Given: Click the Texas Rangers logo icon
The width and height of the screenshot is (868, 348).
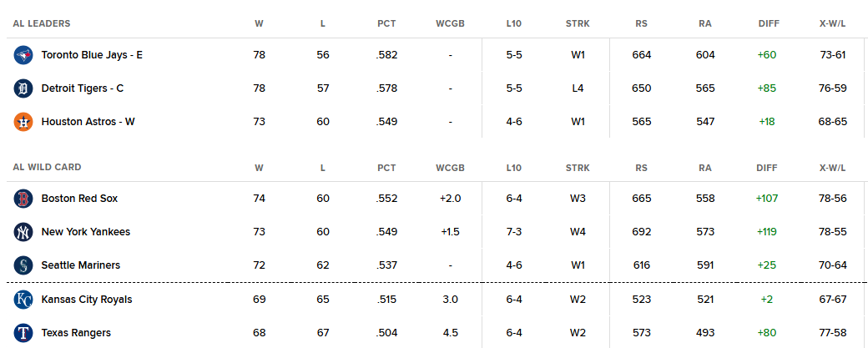Looking at the screenshot, I should coord(23,332).
